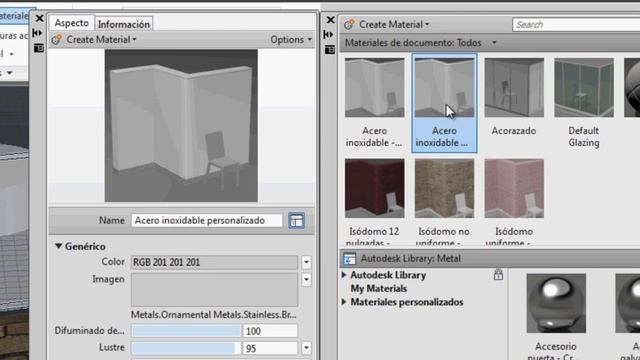640x360 pixels.
Task: Collapse the Genérico section
Action: (x=58, y=246)
